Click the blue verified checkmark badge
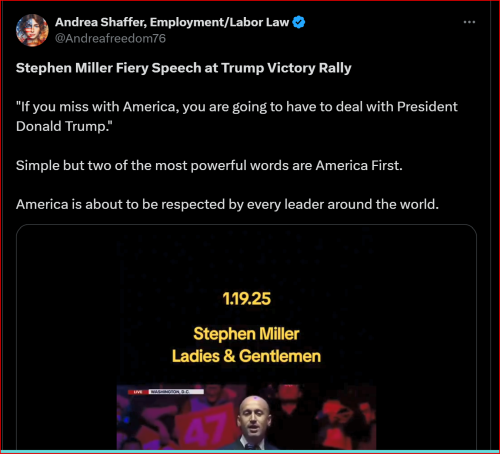 299,22
